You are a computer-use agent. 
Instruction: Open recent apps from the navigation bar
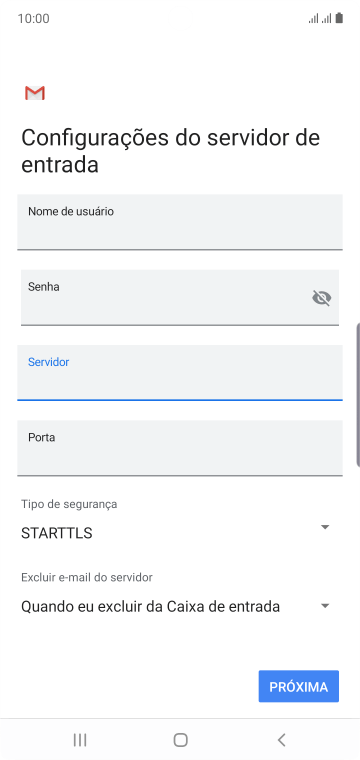pyautogui.click(x=80, y=740)
